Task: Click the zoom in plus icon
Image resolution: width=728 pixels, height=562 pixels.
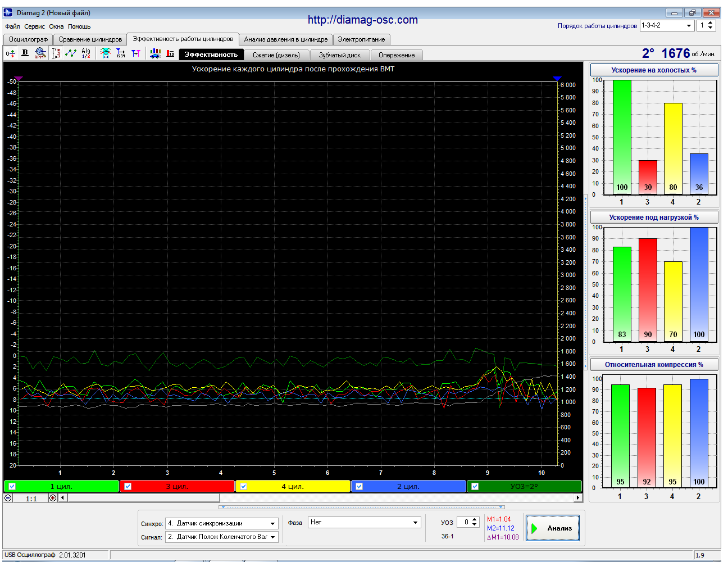Action: point(53,498)
